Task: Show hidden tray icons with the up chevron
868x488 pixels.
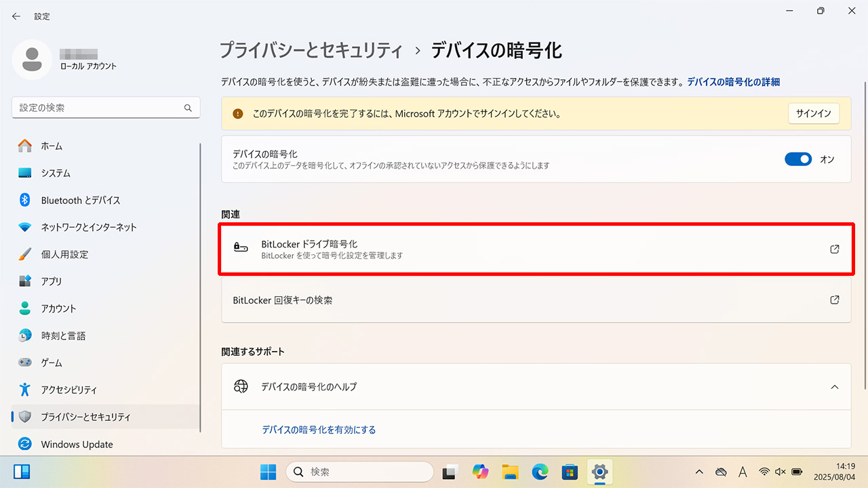Action: (700, 472)
